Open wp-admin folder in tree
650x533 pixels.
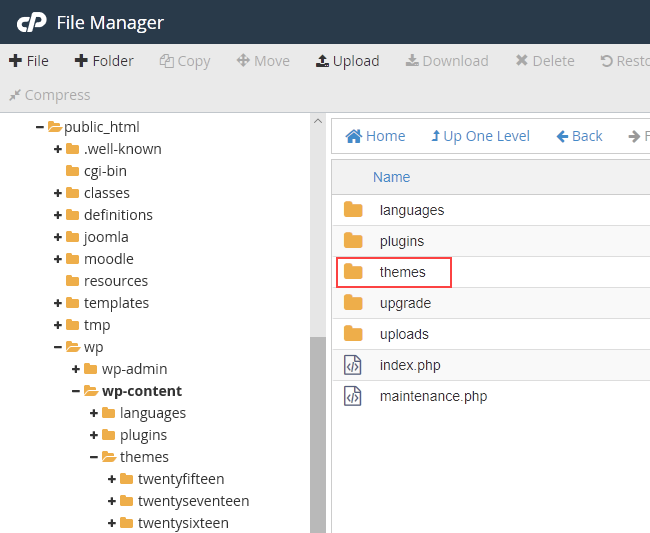pos(134,368)
